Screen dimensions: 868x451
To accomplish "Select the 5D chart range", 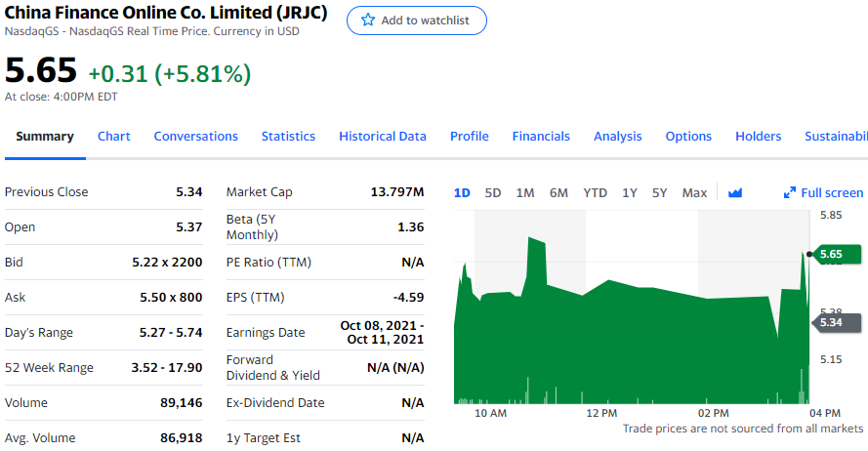I will [x=493, y=192].
